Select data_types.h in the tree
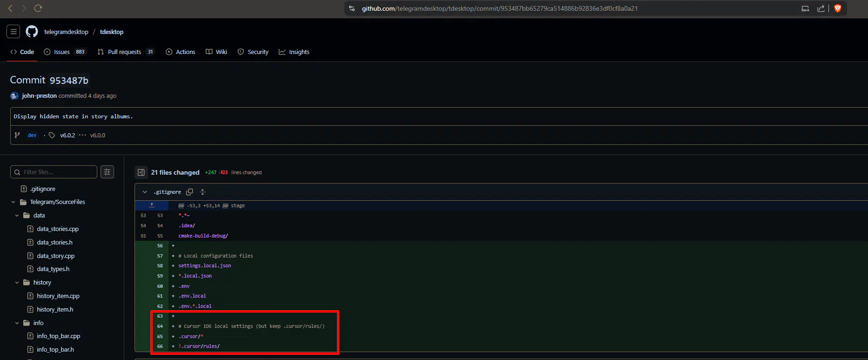This screenshot has height=360, width=868. (53, 269)
